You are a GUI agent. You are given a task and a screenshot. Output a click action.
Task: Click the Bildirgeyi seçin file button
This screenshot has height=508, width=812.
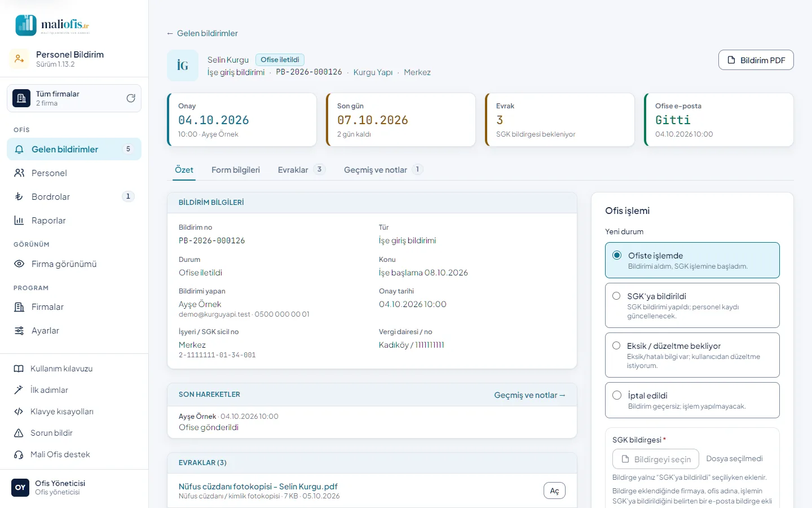tap(656, 459)
